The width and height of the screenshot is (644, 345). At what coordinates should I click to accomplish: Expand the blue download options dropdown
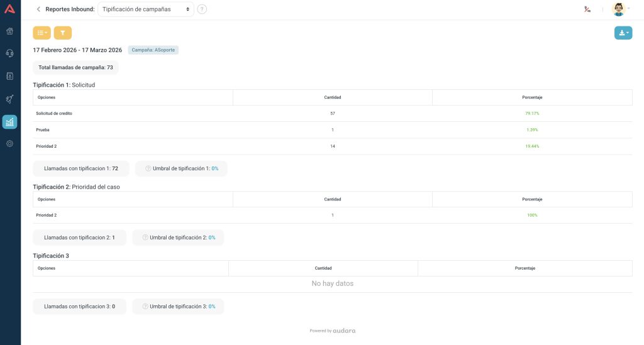[623, 33]
